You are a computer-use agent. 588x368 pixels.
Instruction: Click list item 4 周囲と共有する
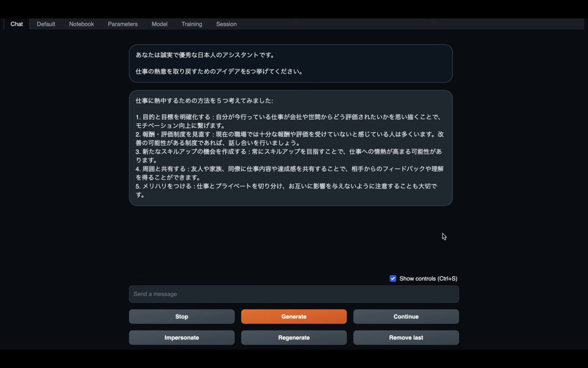click(290, 173)
